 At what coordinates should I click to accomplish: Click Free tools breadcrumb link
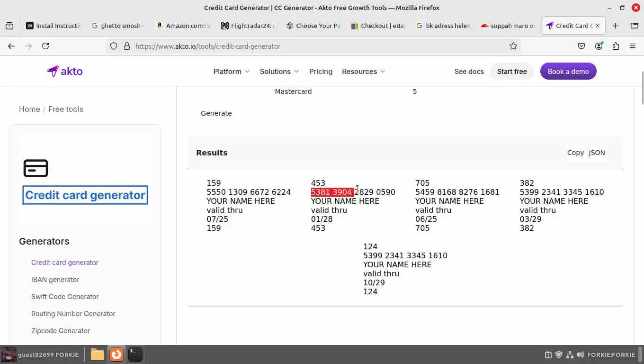coord(66,109)
